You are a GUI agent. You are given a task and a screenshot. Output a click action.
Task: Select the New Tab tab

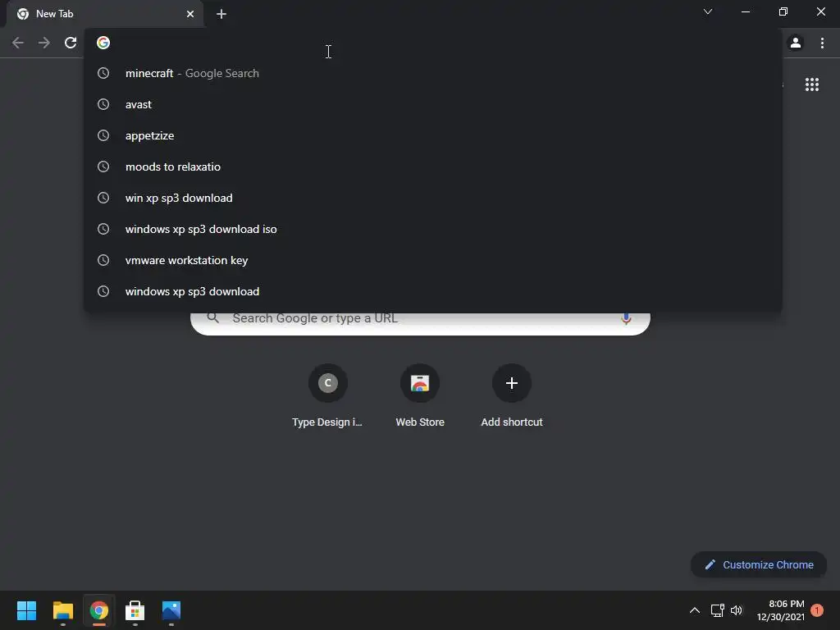pos(104,14)
